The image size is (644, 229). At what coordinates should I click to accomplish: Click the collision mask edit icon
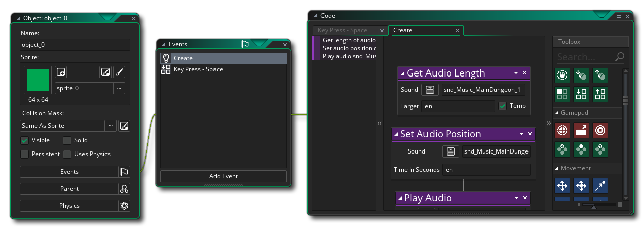124,126
